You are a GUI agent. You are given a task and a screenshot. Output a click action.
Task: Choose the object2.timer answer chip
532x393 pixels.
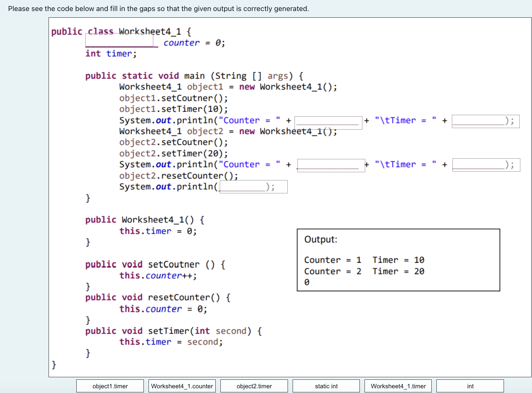[x=254, y=386]
